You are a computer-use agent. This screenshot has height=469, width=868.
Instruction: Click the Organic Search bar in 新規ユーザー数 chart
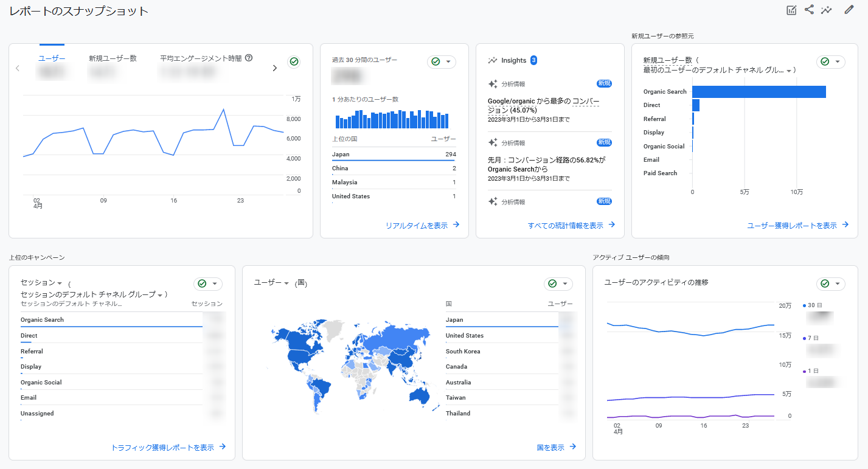tap(759, 92)
